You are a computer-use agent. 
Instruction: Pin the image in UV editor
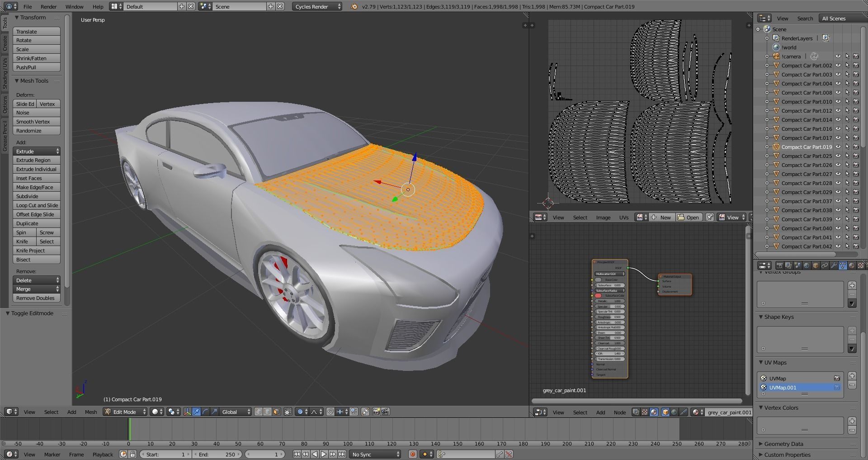710,218
